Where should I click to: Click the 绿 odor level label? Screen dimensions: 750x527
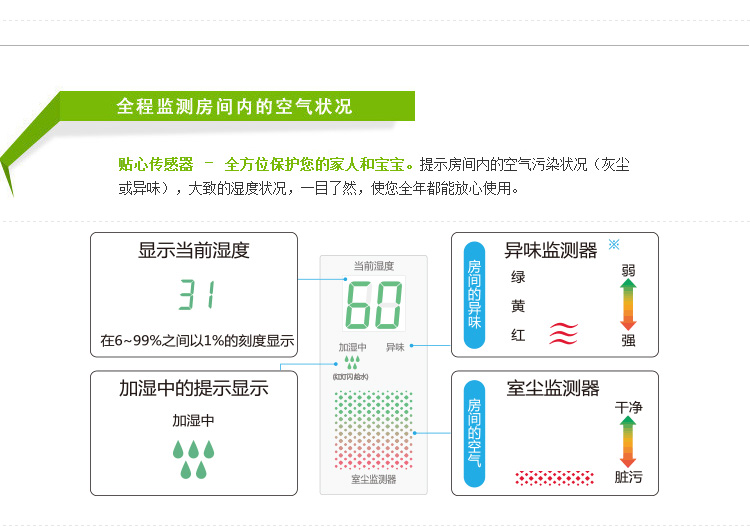518,277
